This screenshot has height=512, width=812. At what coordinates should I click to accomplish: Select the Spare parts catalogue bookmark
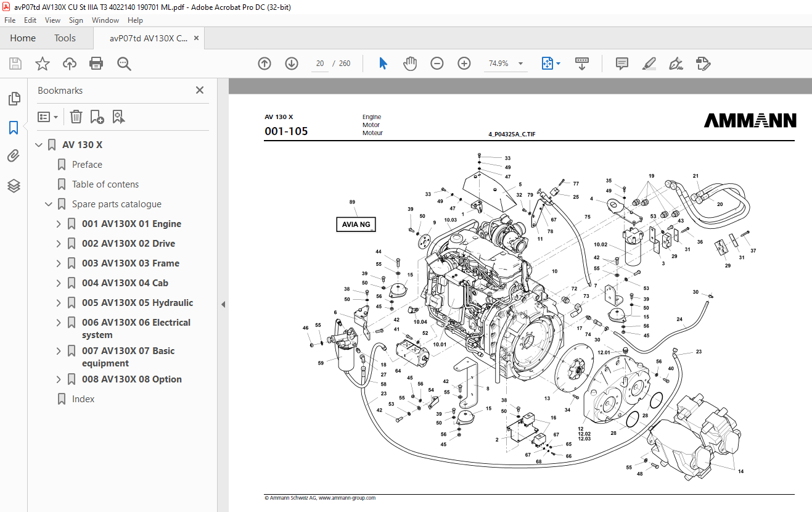[x=117, y=204]
